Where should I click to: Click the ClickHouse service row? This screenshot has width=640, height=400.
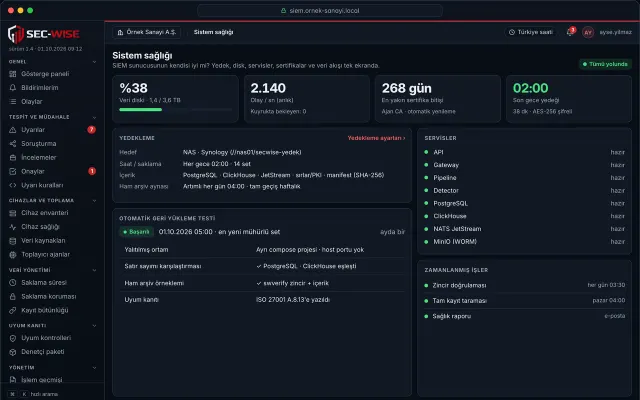pos(524,216)
